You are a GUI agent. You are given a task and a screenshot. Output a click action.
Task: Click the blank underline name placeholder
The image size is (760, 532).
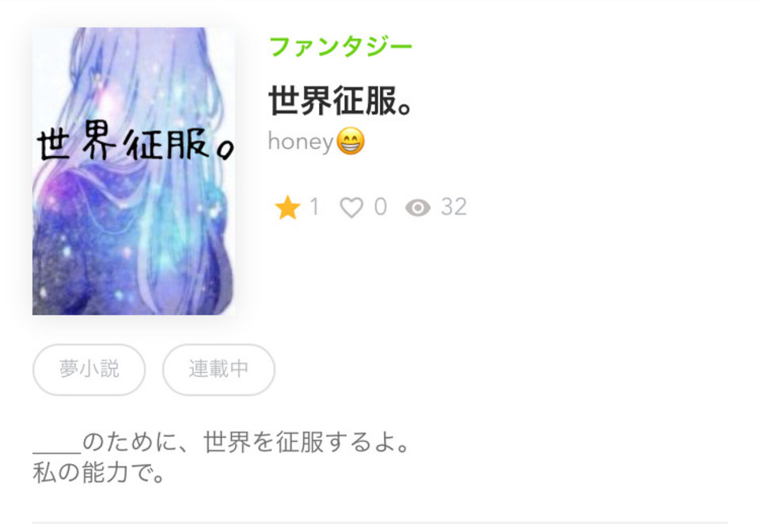[x=57, y=451]
